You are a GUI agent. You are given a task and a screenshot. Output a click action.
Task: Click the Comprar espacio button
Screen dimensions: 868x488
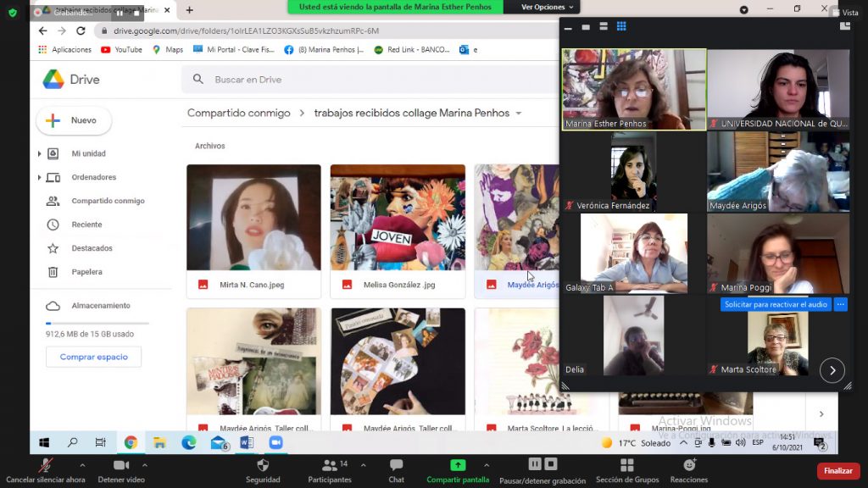[93, 357]
